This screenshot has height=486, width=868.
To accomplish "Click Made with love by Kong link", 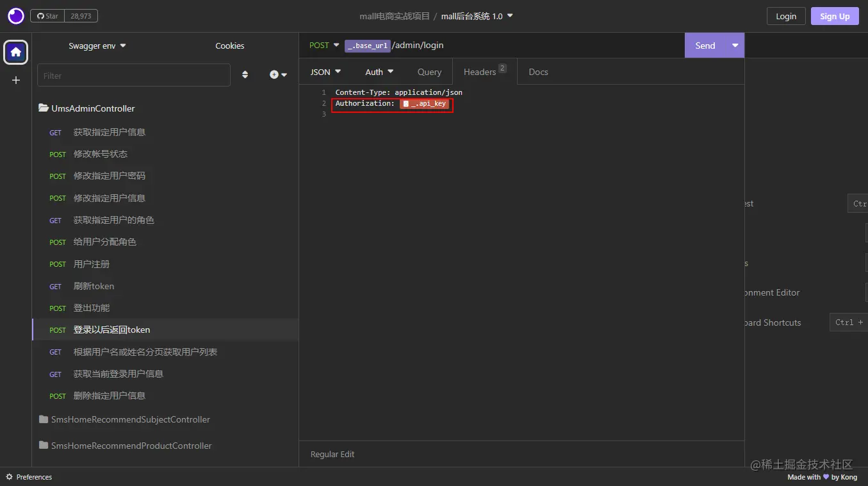I will 822,477.
